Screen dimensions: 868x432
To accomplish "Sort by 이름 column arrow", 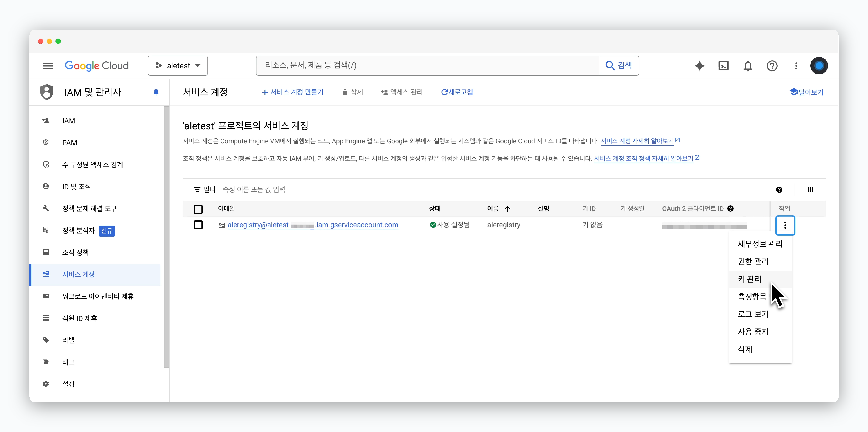I will [508, 209].
